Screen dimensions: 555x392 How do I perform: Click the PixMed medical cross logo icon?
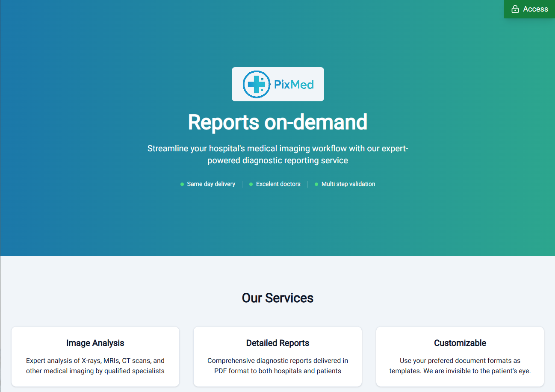[x=257, y=84]
